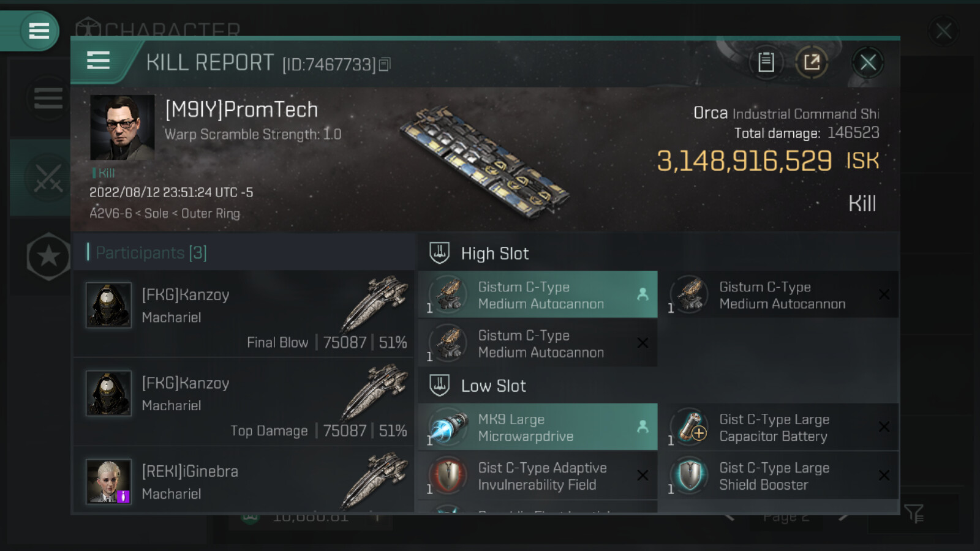Click the star hexagon sidebar icon
980x551 pixels.
pos(48,257)
